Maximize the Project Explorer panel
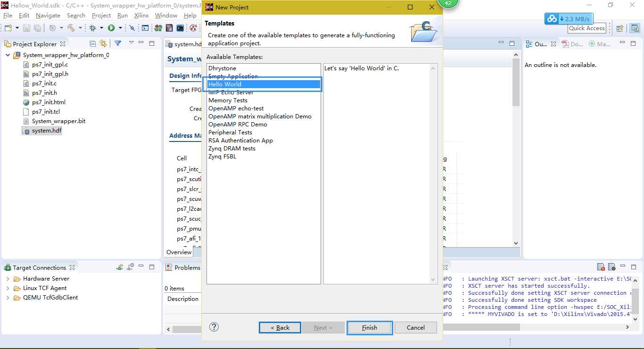This screenshot has width=644, height=349. pyautogui.click(x=152, y=43)
